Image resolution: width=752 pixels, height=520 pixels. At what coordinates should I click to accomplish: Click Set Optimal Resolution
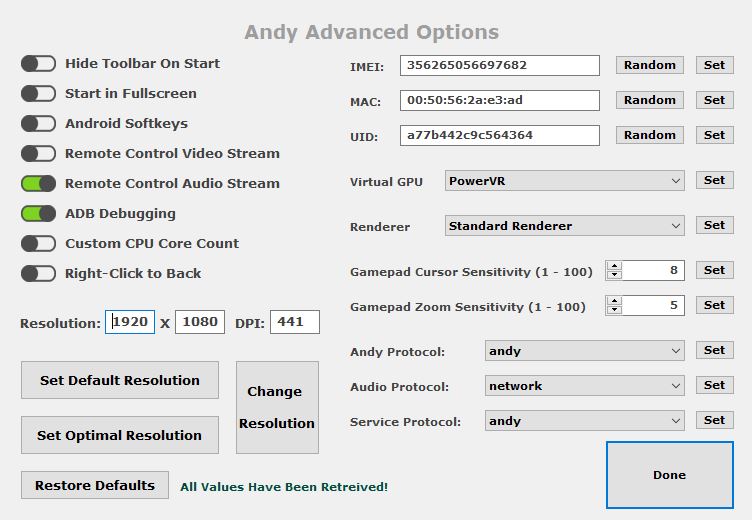point(120,435)
